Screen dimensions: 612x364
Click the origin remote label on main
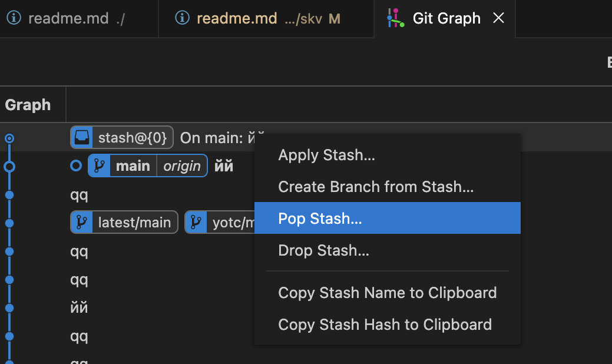click(182, 166)
